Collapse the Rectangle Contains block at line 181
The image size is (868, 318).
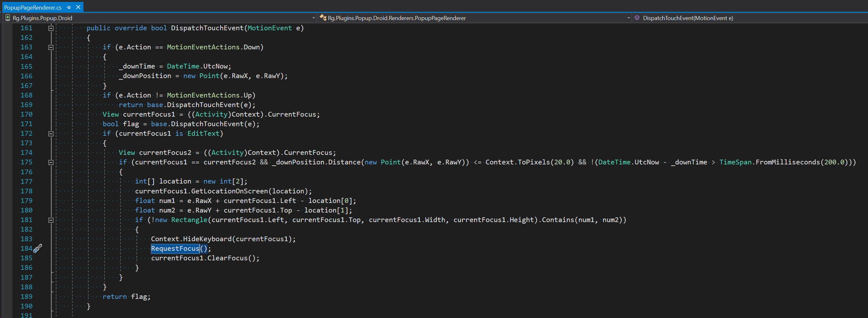click(x=51, y=220)
